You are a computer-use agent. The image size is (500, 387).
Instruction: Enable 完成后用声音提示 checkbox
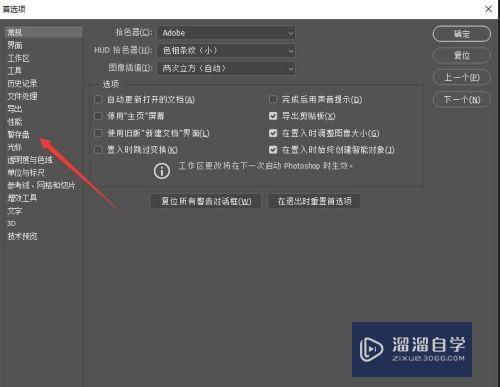point(273,99)
